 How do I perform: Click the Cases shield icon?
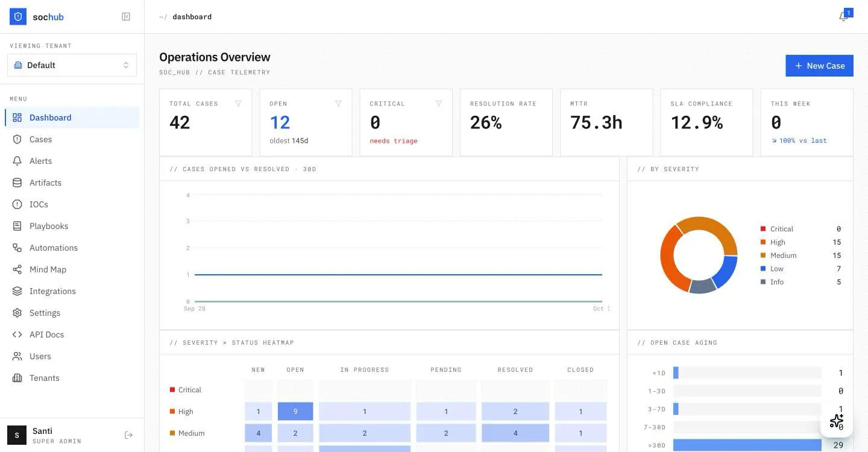coord(17,139)
